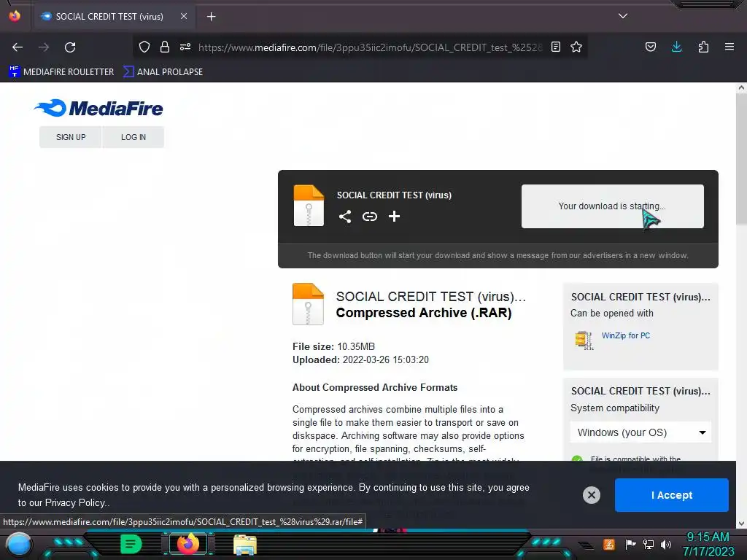Click the 'Uploaded: 2022-03-26 15:03:20' text
The height and width of the screenshot is (560, 747).
[x=360, y=360]
